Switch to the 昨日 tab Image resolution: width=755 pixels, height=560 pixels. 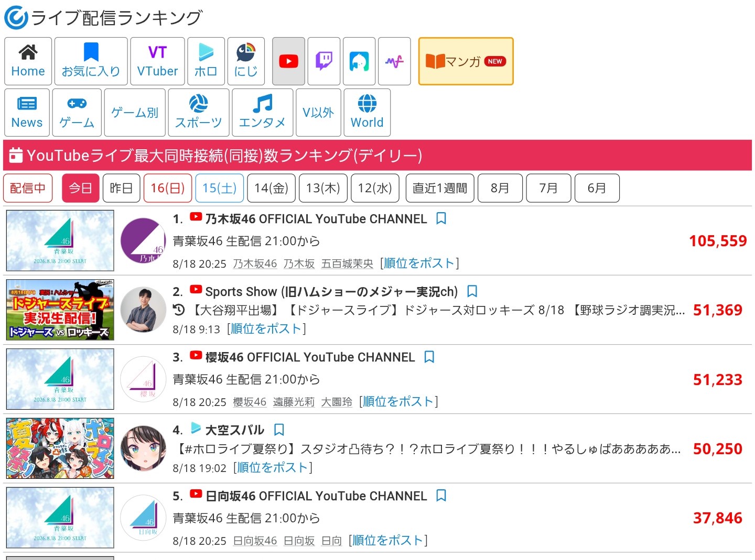[x=122, y=188]
